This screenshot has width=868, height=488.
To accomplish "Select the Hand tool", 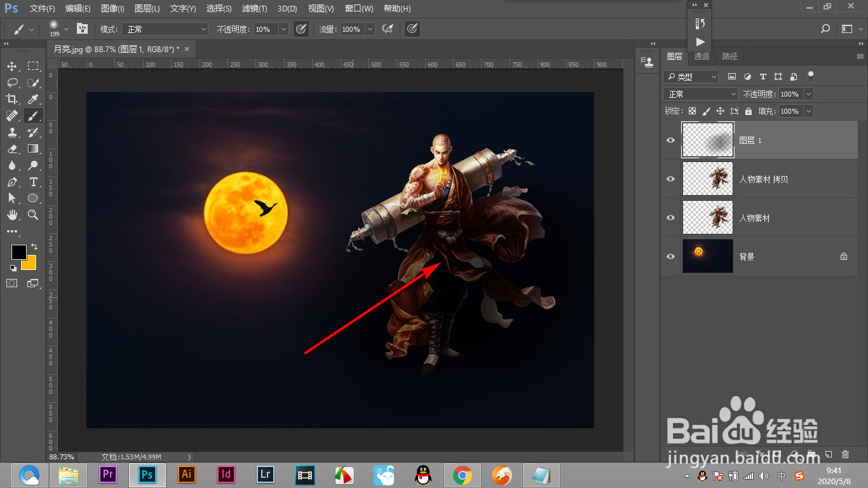I will [x=12, y=215].
